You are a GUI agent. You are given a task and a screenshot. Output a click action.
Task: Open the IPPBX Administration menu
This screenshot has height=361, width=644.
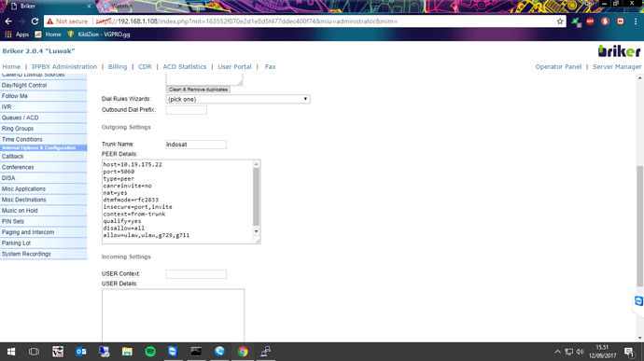coord(64,66)
